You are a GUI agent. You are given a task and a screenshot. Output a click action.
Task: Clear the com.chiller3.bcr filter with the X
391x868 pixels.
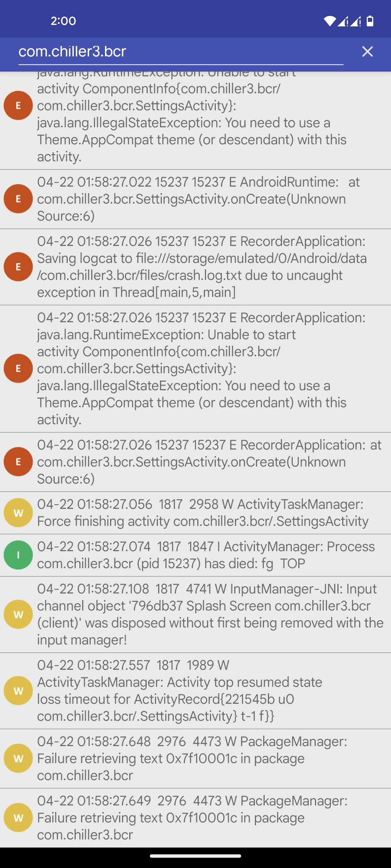tap(367, 51)
